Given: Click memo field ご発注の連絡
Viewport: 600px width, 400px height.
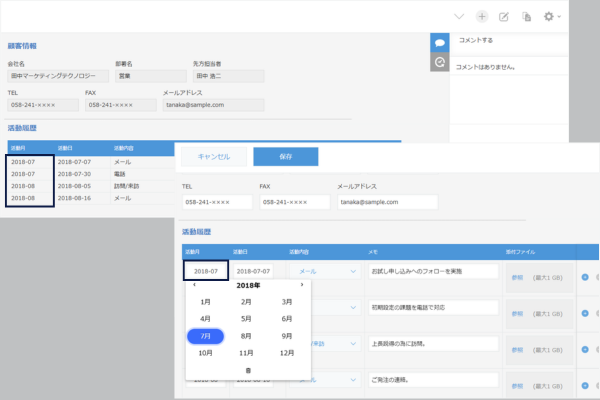Looking at the screenshot, I should click(x=433, y=380).
